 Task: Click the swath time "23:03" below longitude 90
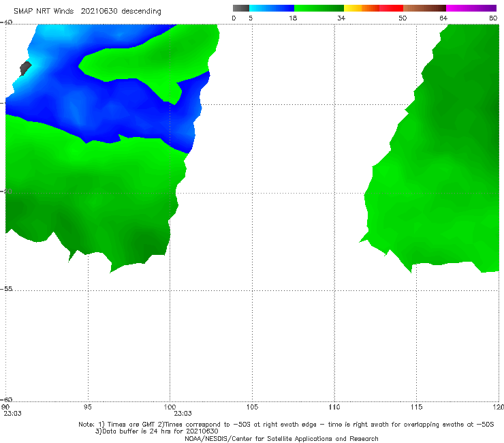12,414
